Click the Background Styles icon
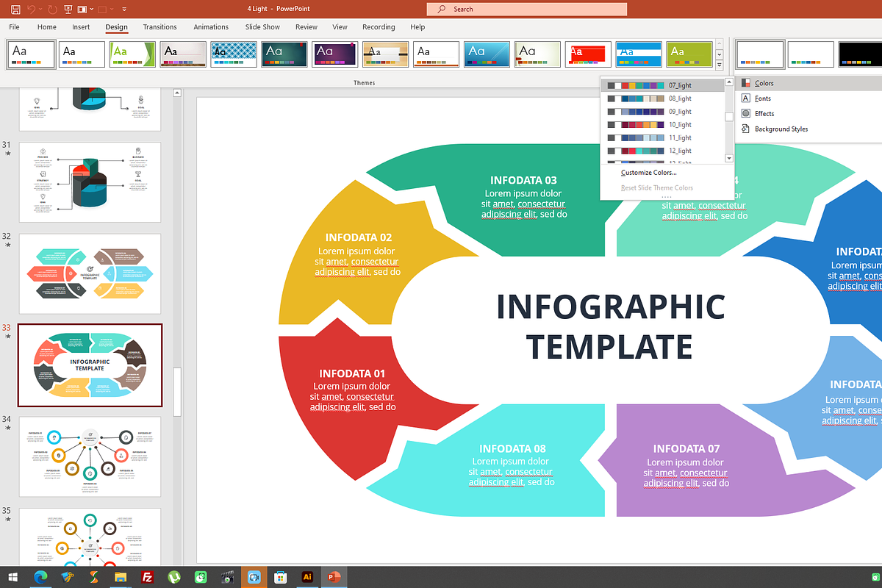The height and width of the screenshot is (588, 882). pos(746,129)
